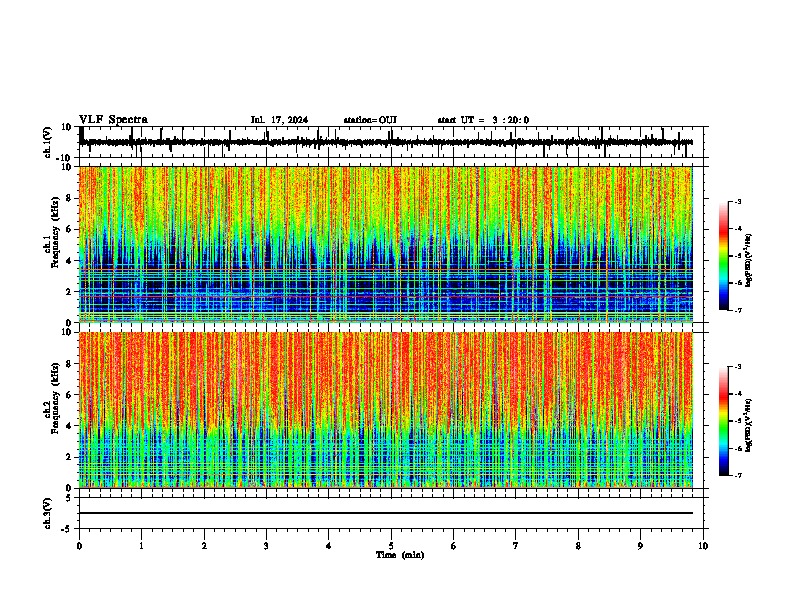
Task: Click the "-3" label on ch.1 color bar
Action: pyautogui.click(x=738, y=202)
